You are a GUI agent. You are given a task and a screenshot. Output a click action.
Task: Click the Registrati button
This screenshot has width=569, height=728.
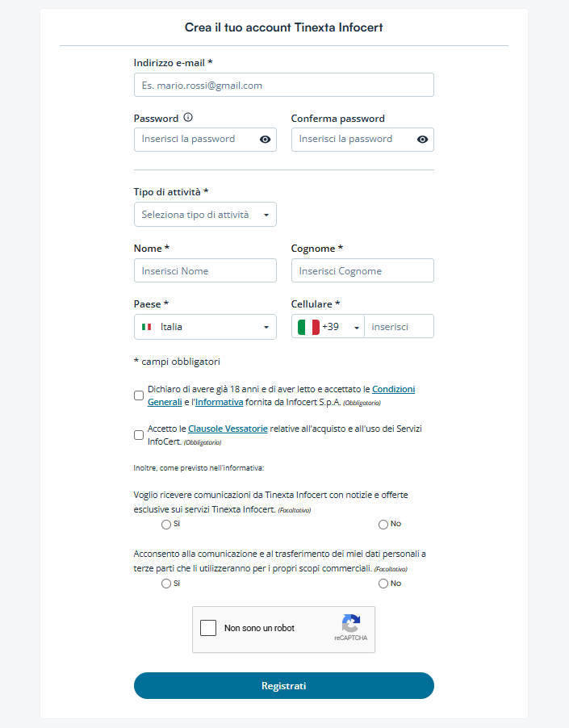coord(284,686)
